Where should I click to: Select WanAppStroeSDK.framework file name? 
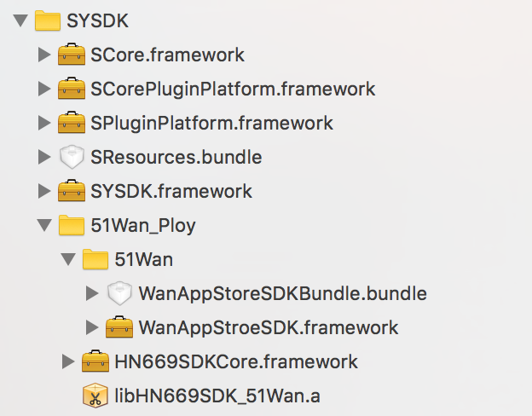click(269, 328)
